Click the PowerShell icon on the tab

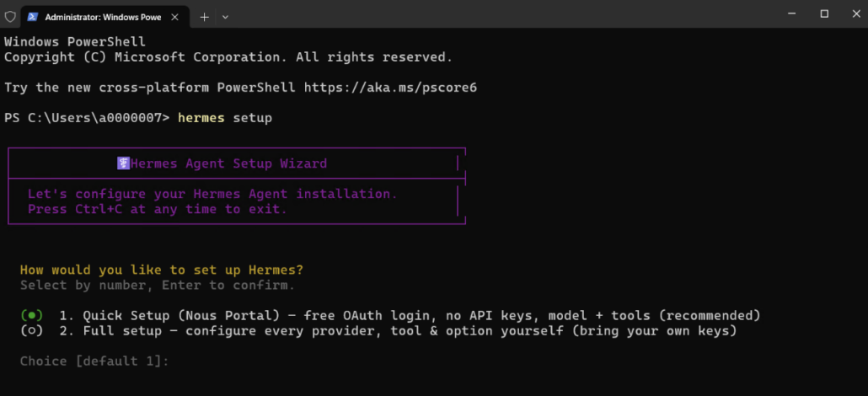33,17
